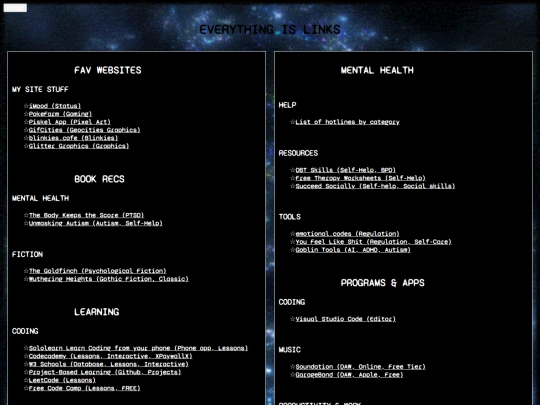Click the white HOME button in top corner
This screenshot has height=405, width=540.
[x=15, y=8]
